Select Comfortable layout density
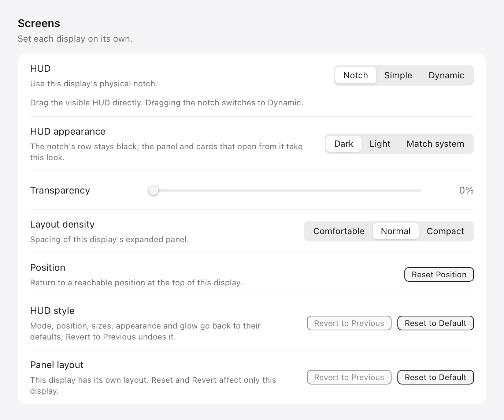This screenshot has height=420, width=504. click(339, 231)
